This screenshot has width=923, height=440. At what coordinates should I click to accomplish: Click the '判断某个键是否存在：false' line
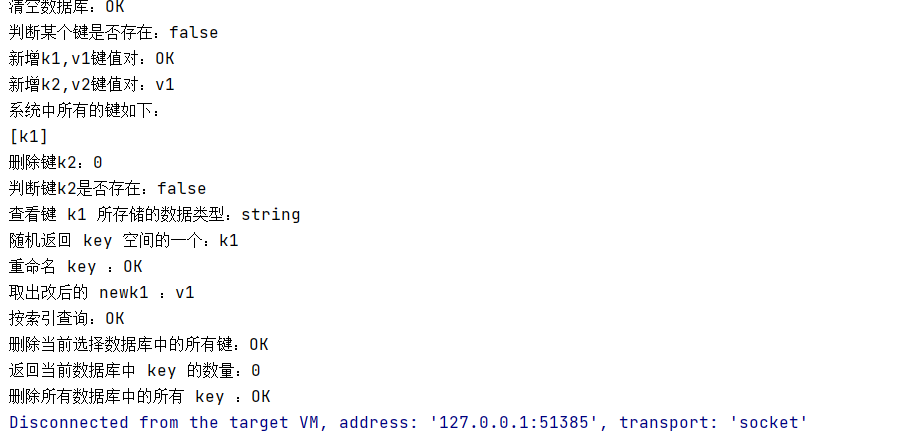pyautogui.click(x=114, y=32)
